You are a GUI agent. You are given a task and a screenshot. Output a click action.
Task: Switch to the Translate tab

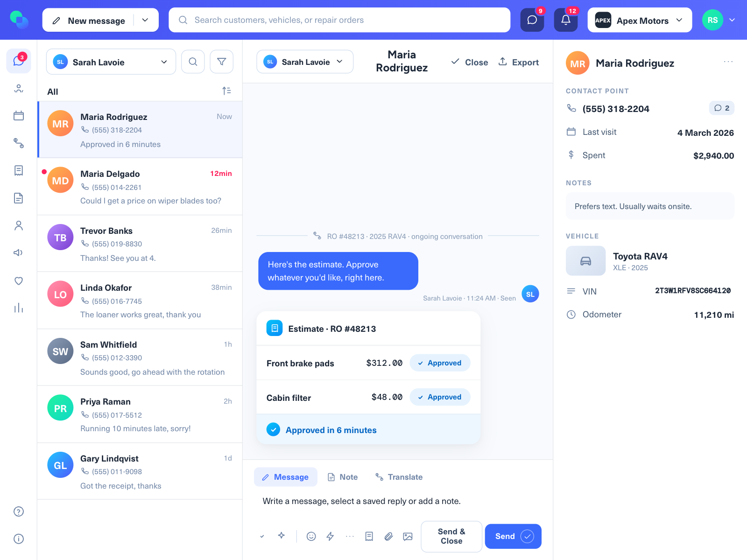point(399,477)
